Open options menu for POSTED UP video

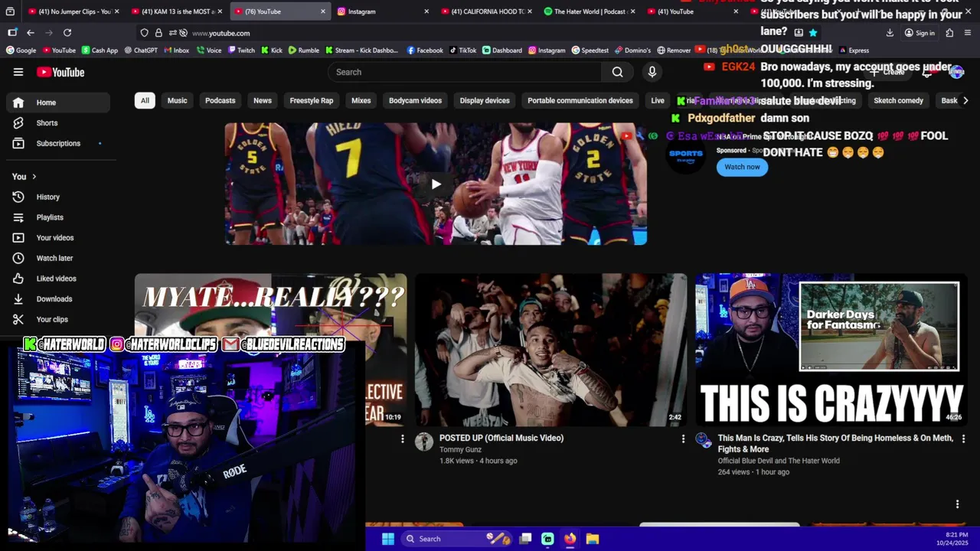683,439
